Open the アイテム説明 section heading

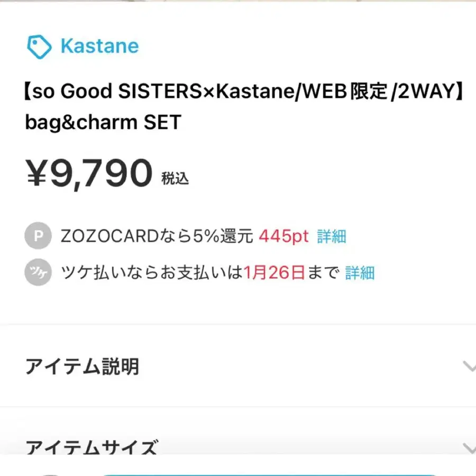[x=82, y=366]
